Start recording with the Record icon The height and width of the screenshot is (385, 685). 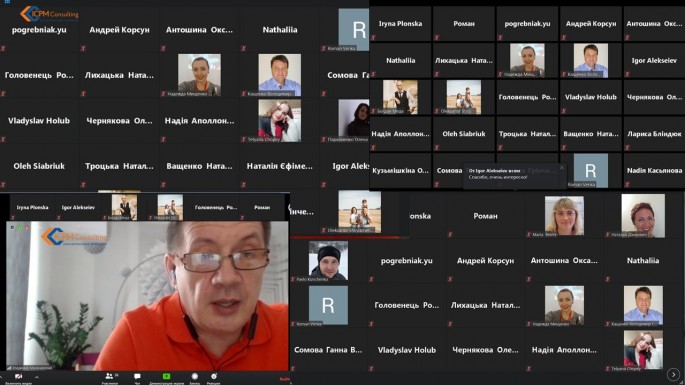(x=195, y=376)
